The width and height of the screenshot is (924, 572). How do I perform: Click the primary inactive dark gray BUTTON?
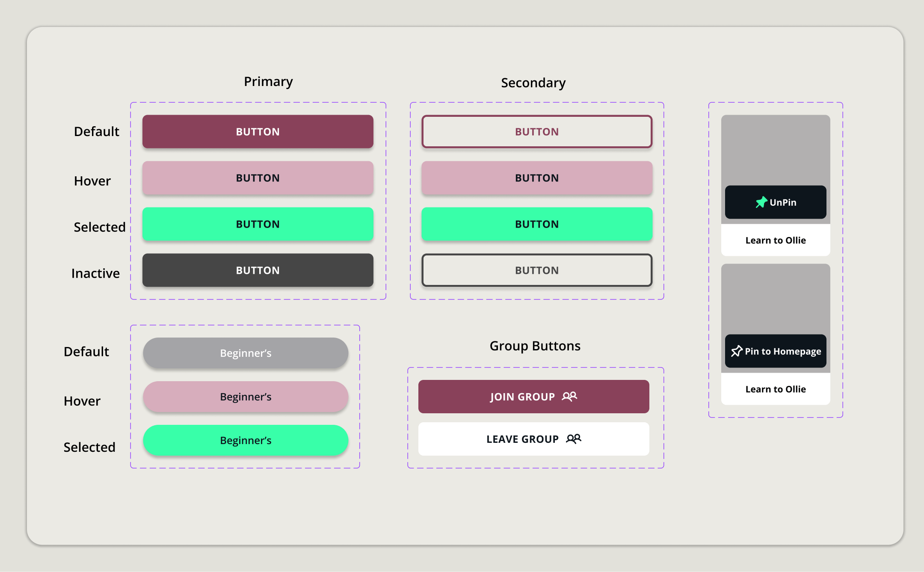coord(258,270)
